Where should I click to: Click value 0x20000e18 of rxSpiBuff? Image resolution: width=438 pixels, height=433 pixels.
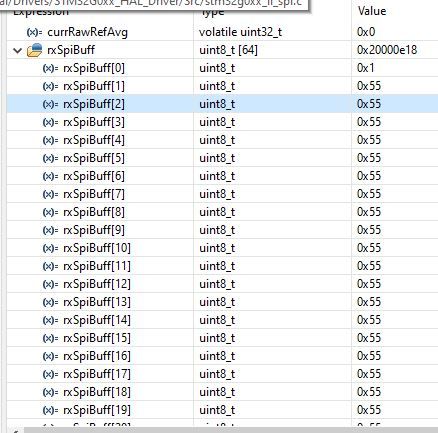click(387, 50)
